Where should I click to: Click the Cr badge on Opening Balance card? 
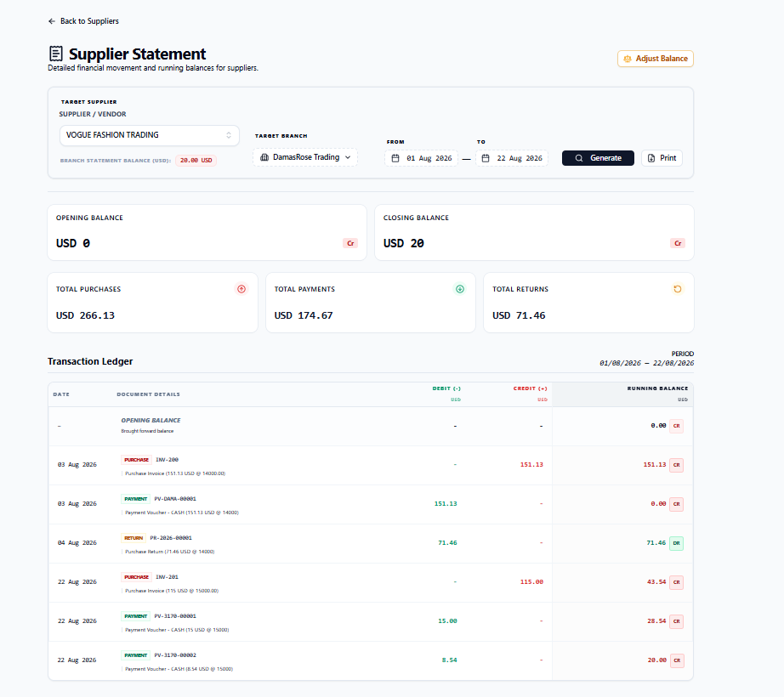click(350, 243)
